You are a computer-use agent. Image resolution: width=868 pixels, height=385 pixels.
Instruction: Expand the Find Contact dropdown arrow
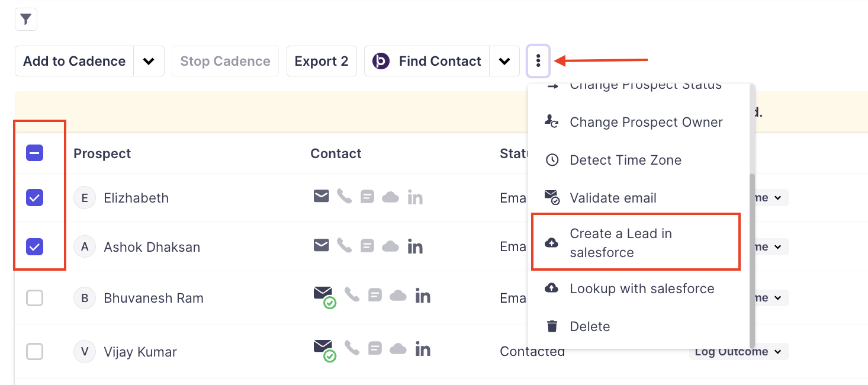[x=504, y=61]
